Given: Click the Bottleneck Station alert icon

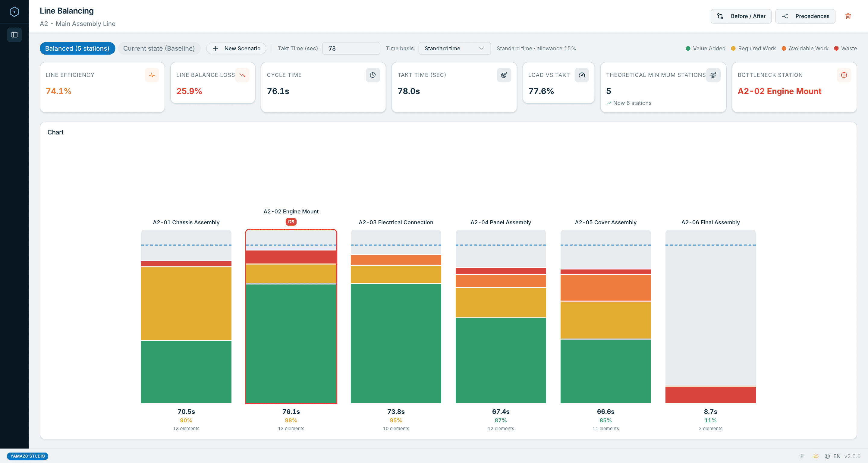Looking at the screenshot, I should (x=844, y=75).
